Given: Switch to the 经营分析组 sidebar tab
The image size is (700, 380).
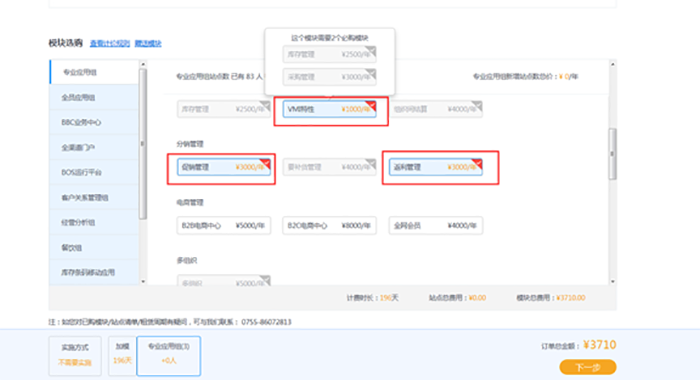Looking at the screenshot, I should (x=94, y=222).
